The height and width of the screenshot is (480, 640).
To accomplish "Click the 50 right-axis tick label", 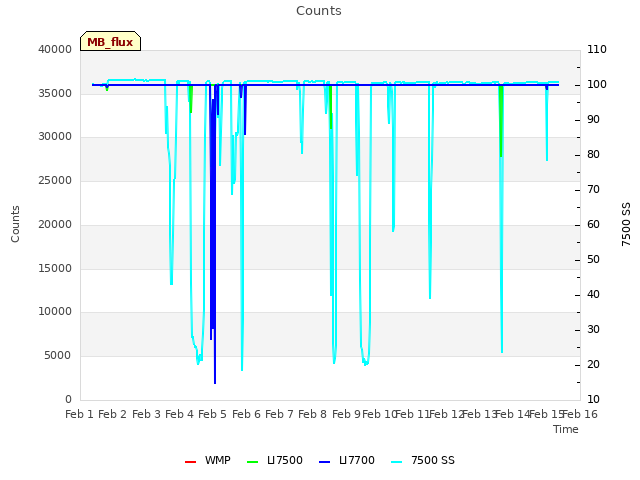I will click(x=593, y=260).
